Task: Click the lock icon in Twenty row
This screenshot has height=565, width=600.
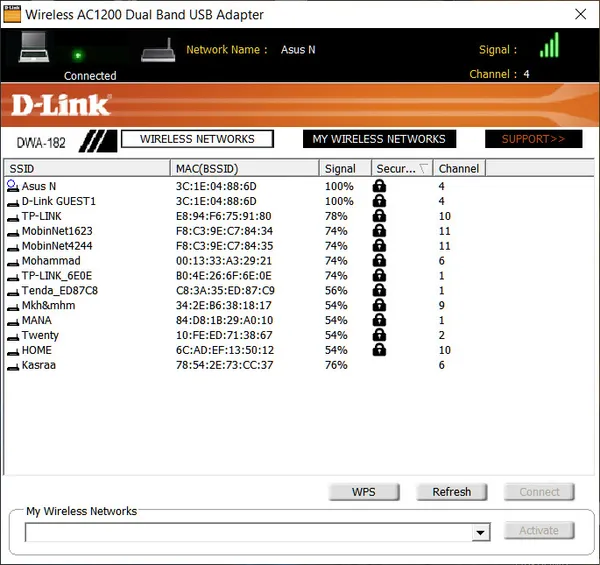Action: (379, 335)
